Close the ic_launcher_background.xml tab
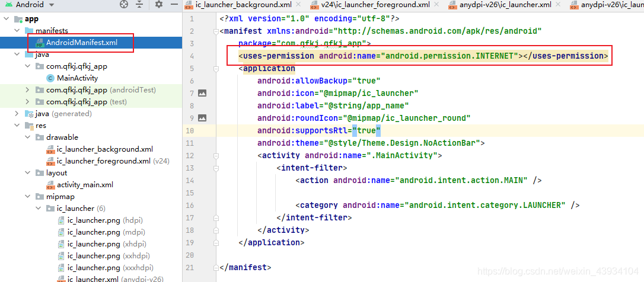The width and height of the screenshot is (644, 282). (x=298, y=5)
